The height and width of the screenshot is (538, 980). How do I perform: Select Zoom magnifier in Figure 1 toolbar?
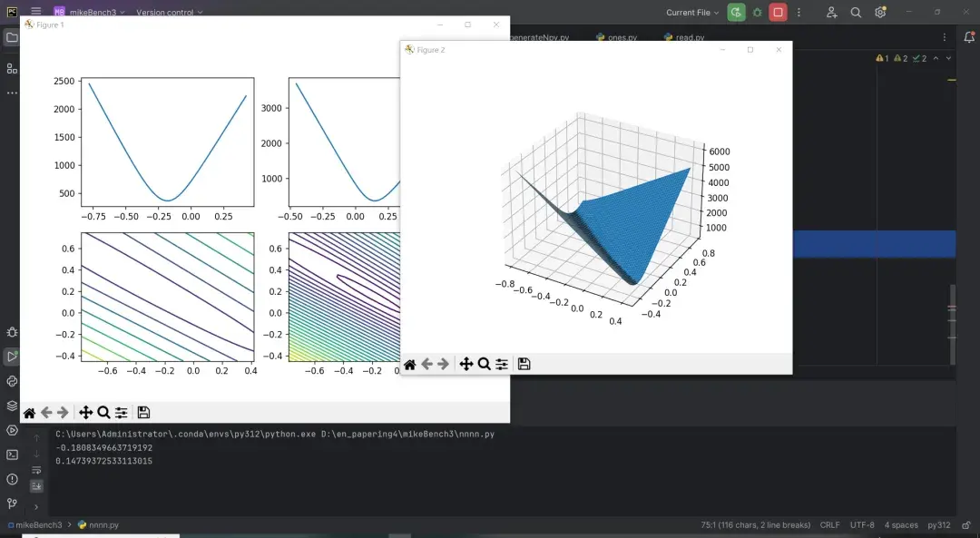point(103,413)
